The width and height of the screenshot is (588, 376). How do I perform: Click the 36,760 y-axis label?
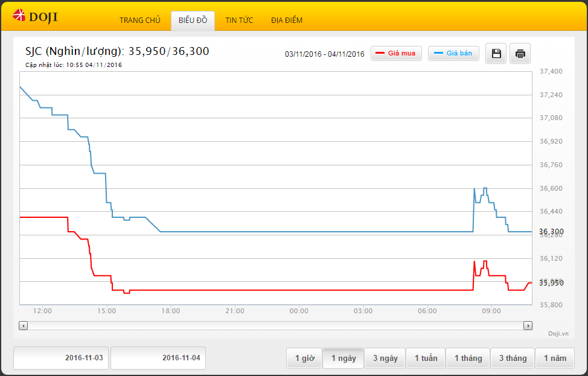click(551, 165)
